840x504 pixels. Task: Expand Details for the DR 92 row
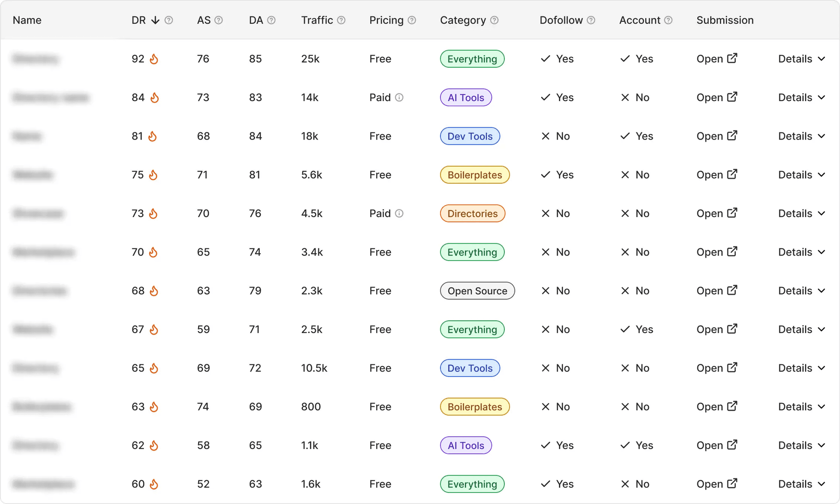[x=801, y=59]
